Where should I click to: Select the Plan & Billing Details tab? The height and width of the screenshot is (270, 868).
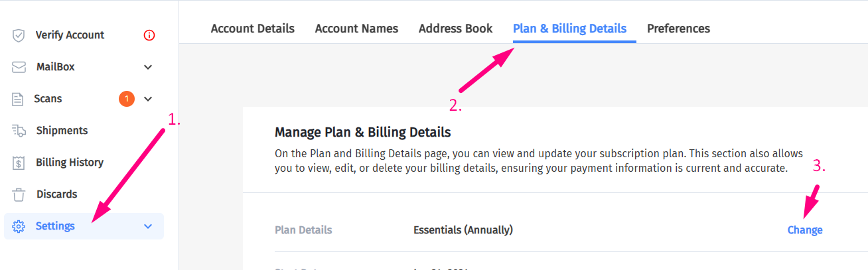pyautogui.click(x=569, y=29)
